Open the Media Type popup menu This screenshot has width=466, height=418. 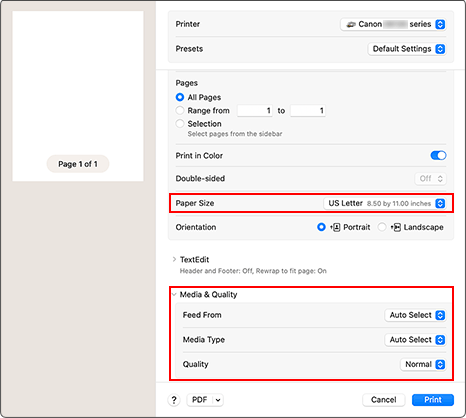(x=415, y=340)
